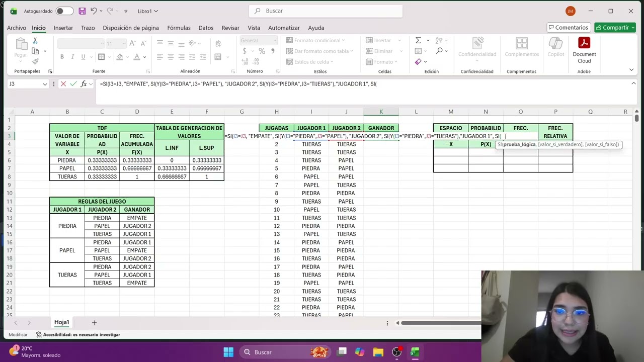The image size is (644, 362).
Task: Click the Eliminar cells button
Action: 380,51
